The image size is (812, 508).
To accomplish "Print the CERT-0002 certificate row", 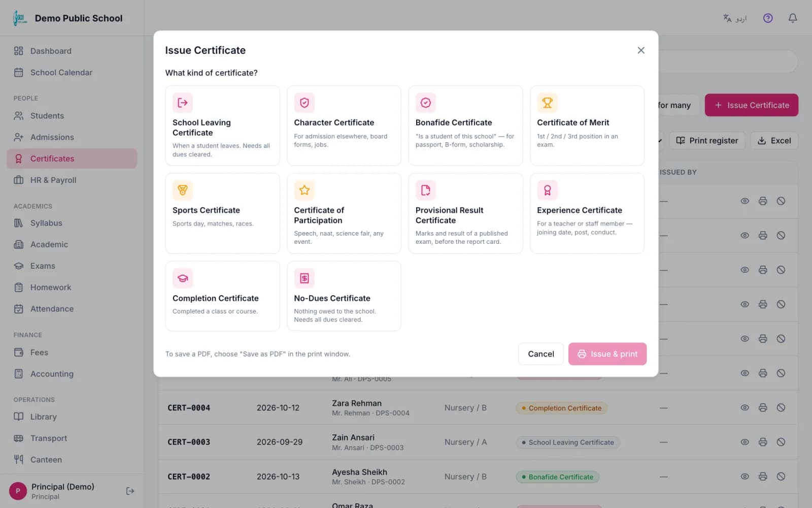I will point(763,477).
